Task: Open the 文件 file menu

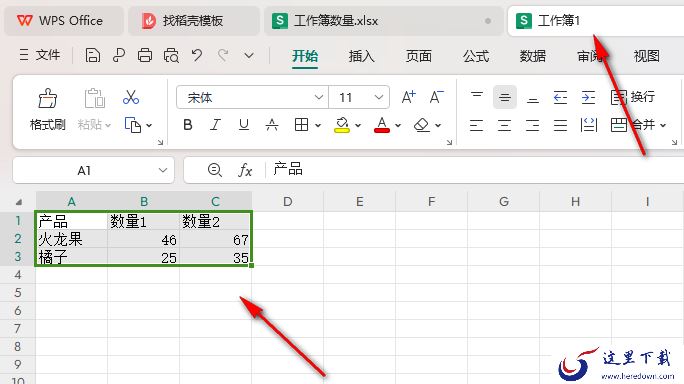Action: 40,55
